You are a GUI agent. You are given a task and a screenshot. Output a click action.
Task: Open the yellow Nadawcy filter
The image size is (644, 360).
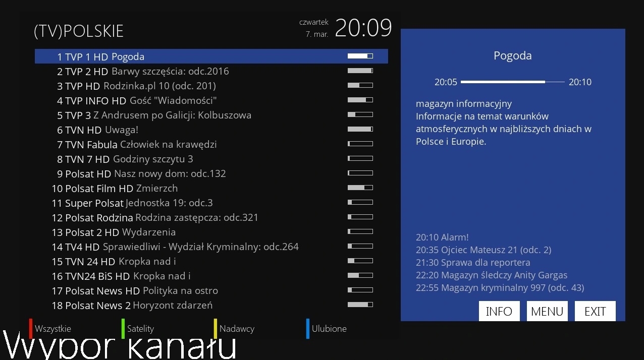(237, 329)
